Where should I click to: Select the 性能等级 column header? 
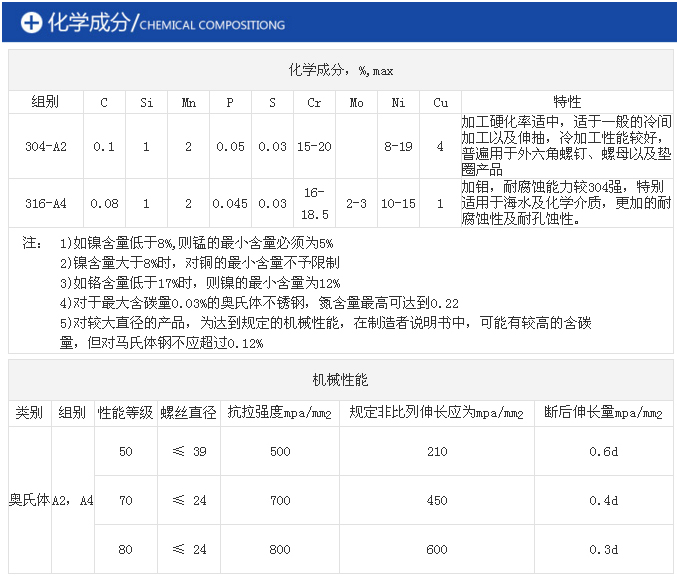click(x=125, y=412)
